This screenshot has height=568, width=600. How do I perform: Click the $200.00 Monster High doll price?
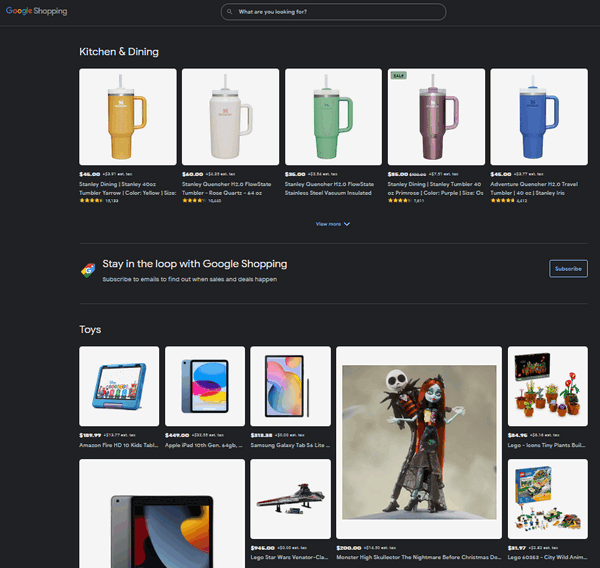point(349,548)
